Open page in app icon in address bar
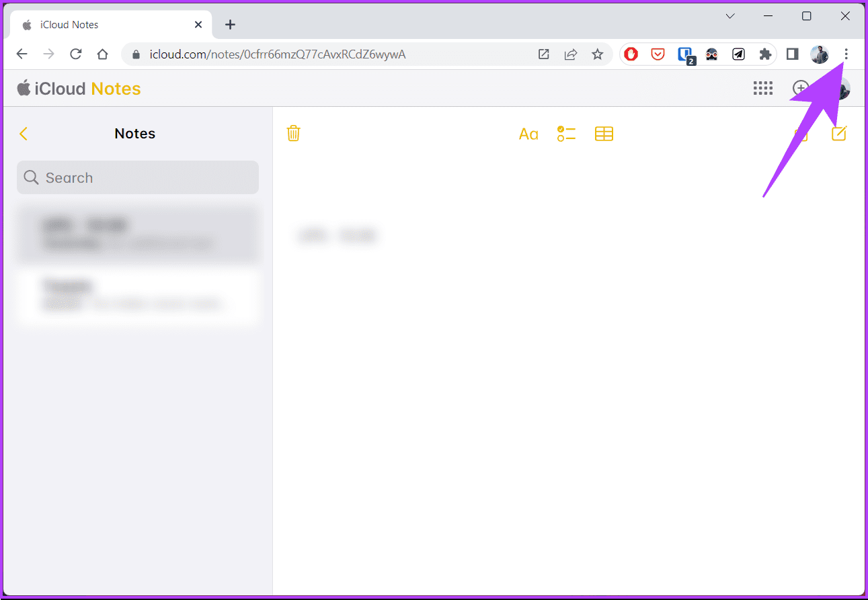The image size is (868, 600). (543, 54)
